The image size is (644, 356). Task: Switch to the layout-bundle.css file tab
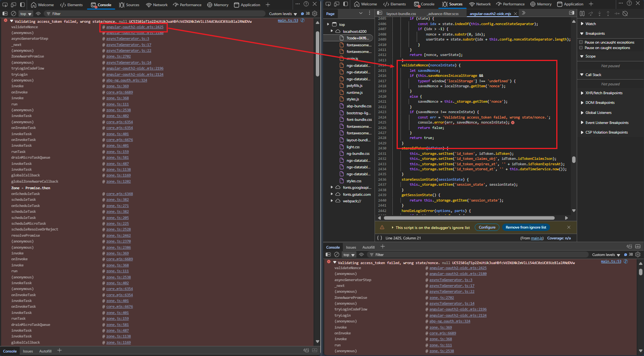coord(401,14)
